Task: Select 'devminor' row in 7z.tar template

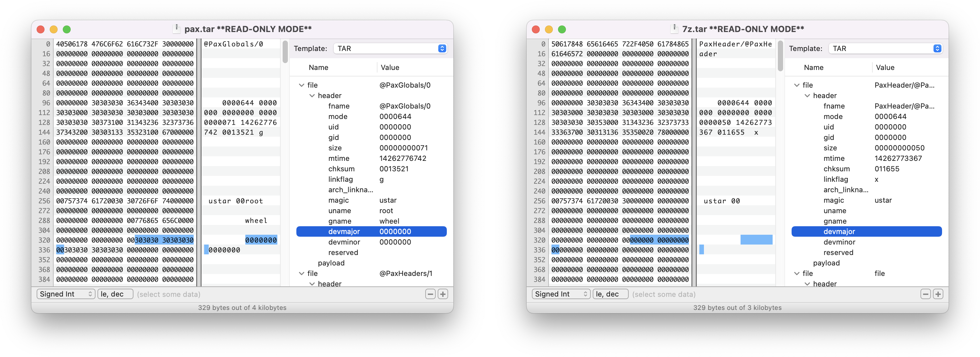Action: (x=866, y=242)
